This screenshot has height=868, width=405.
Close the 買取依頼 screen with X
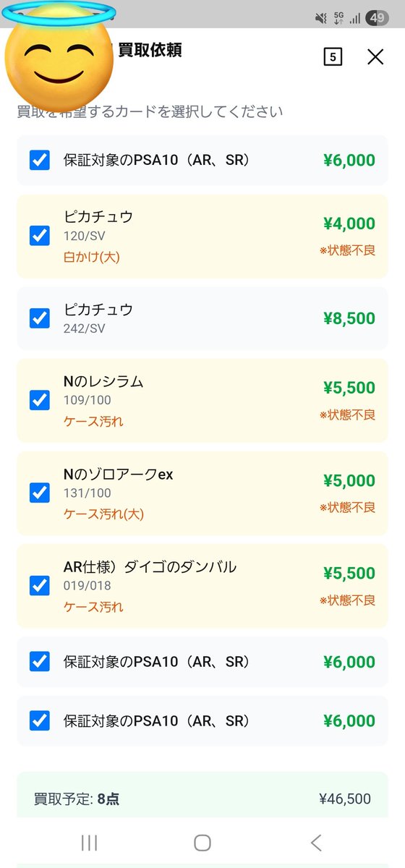pyautogui.click(x=375, y=56)
